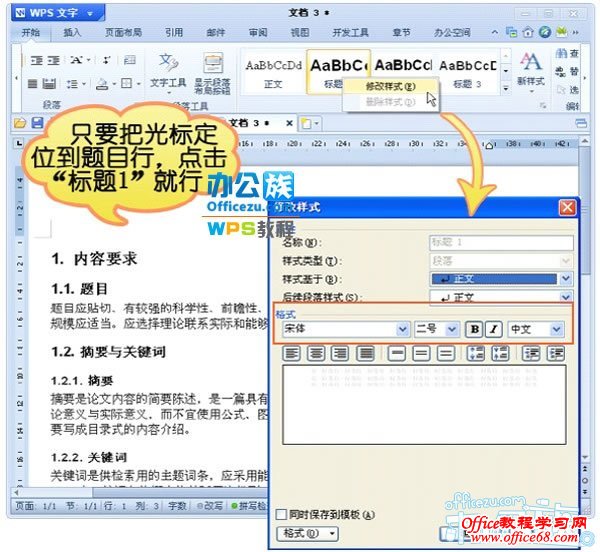600x552 pixels.
Task: Switch to the 页面布局 tab
Action: pyautogui.click(x=123, y=33)
